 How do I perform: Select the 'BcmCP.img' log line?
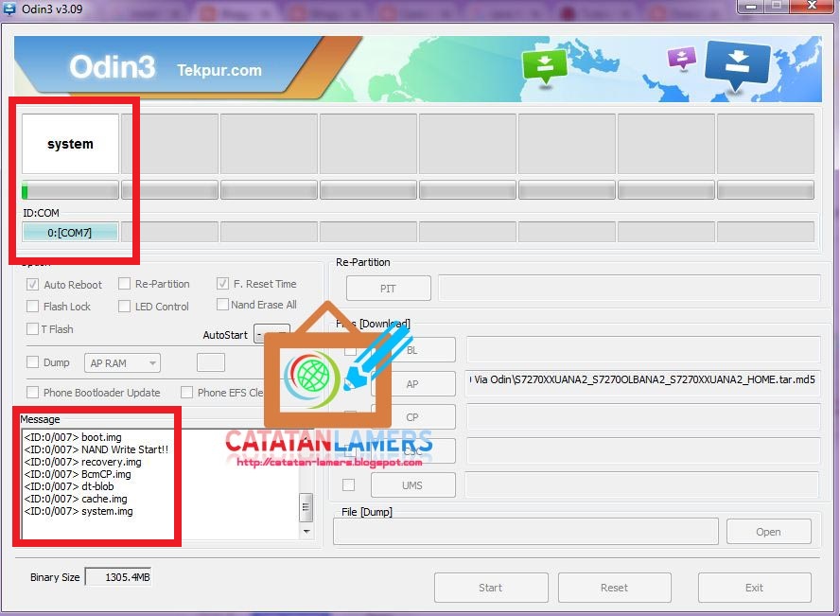point(78,474)
